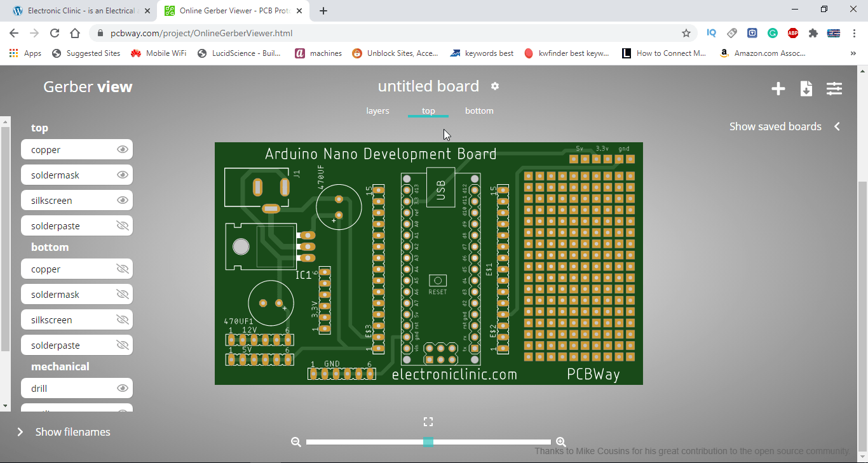Image resolution: width=868 pixels, height=463 pixels.
Task: Show the bottom silkscreen layer
Action: pyautogui.click(x=123, y=320)
